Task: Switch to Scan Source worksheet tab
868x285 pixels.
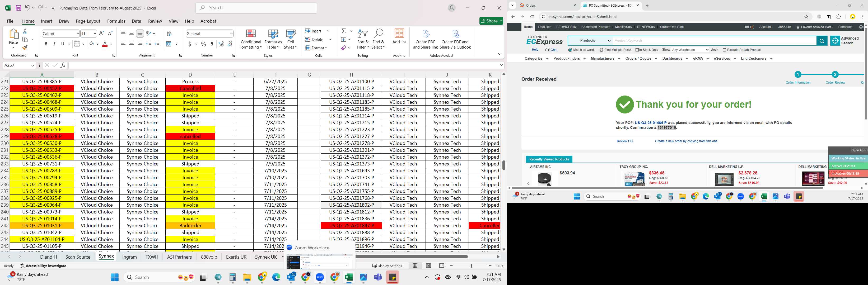Action: [x=78, y=257]
